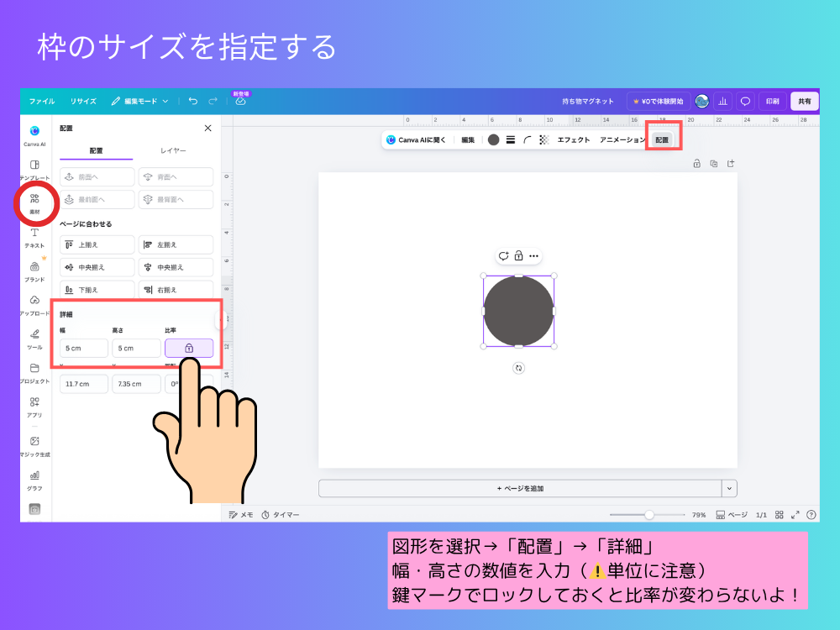Open the dark gray fill color swatch

point(494,139)
